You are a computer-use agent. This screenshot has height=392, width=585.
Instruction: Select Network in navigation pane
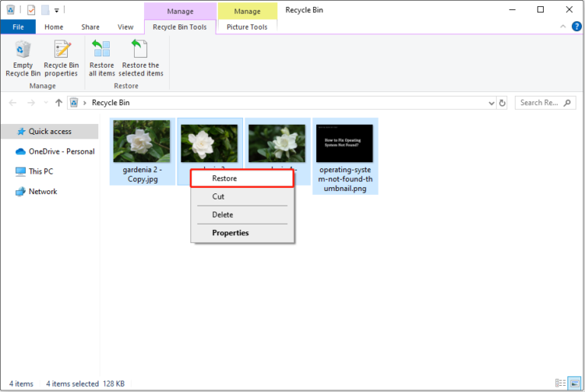pos(37,192)
